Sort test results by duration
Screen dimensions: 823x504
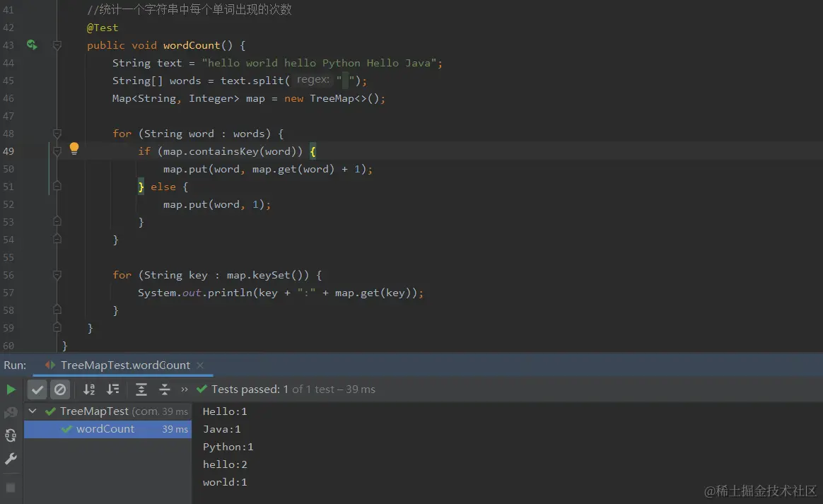click(x=113, y=389)
